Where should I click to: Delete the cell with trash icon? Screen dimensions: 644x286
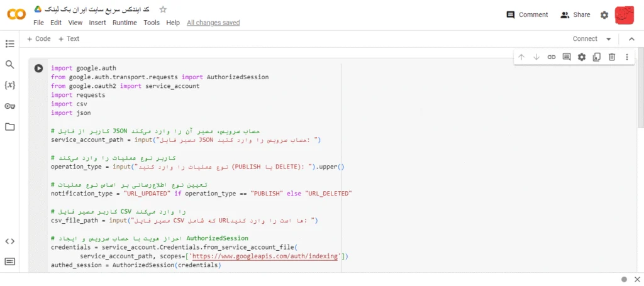click(612, 57)
